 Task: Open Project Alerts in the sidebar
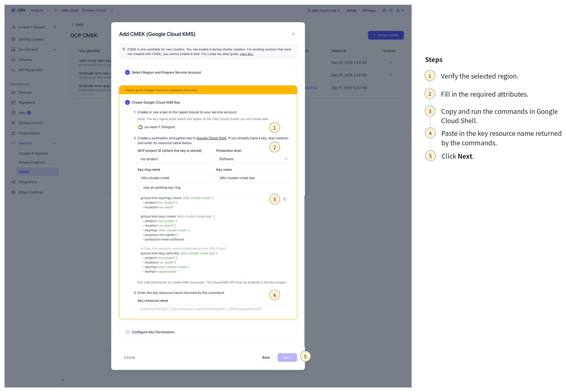pos(29,133)
